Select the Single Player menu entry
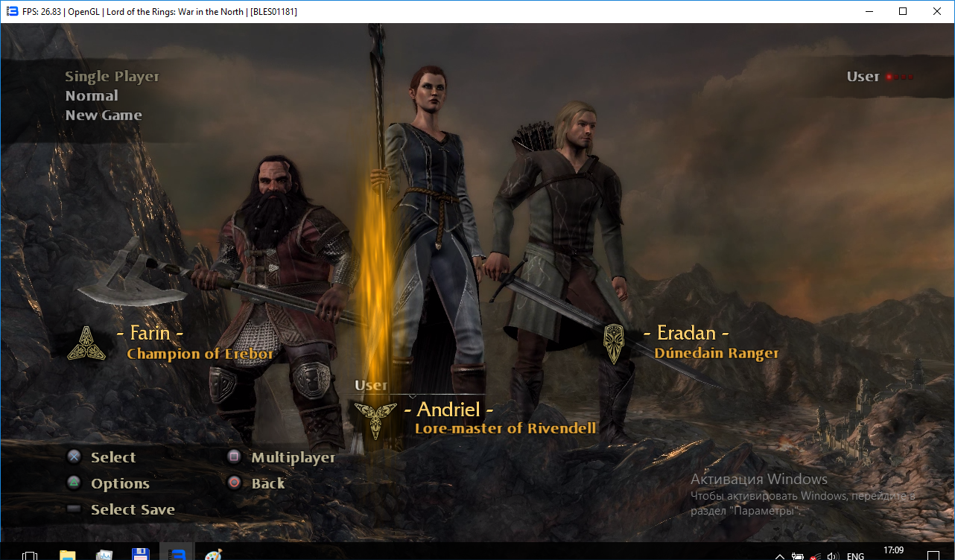This screenshot has height=560, width=955. click(x=112, y=76)
